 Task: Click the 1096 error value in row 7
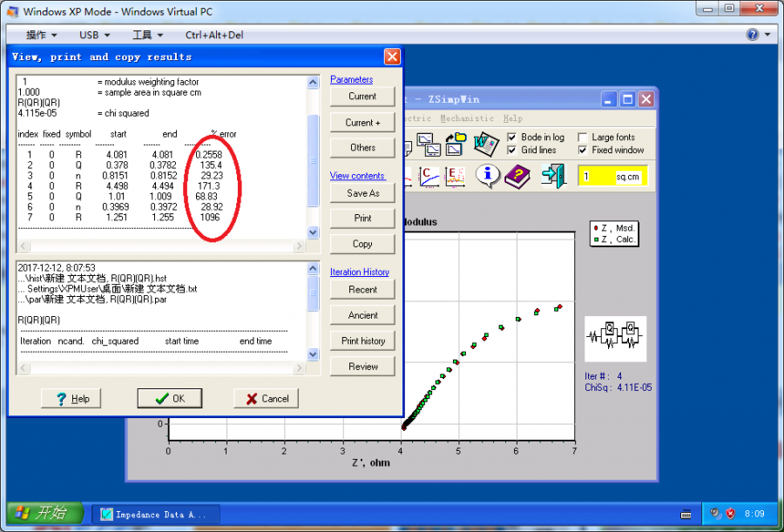tap(208, 218)
